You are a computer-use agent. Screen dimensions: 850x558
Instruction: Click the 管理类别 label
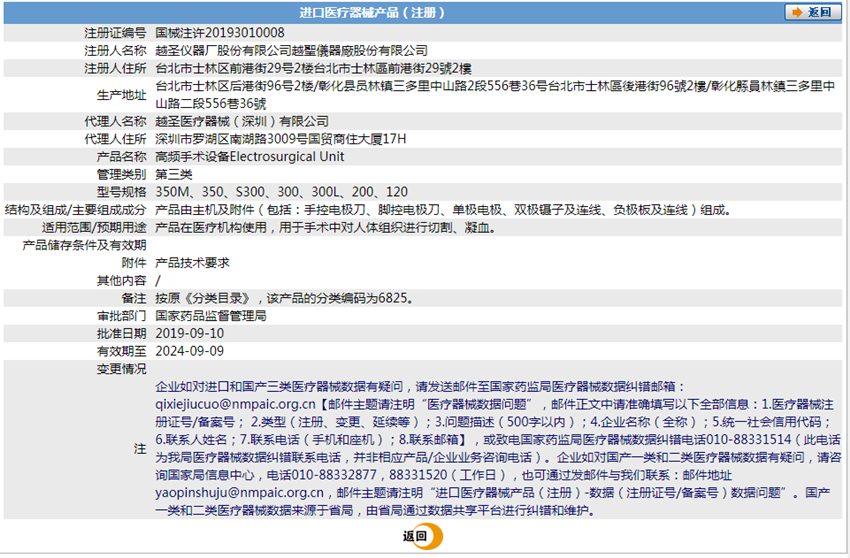point(121,174)
